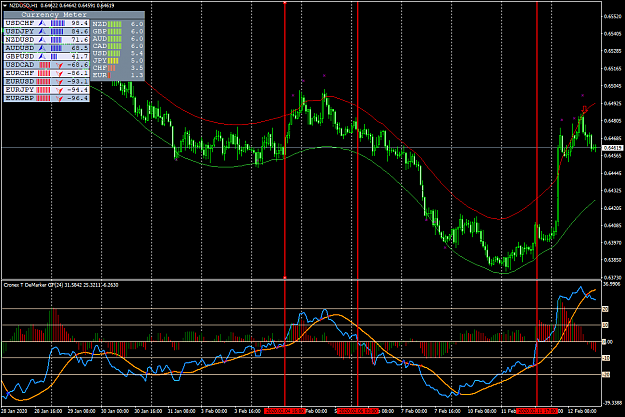Click the USDCAD down-arrow icon
This screenshot has height=417, width=625.
coord(60,65)
